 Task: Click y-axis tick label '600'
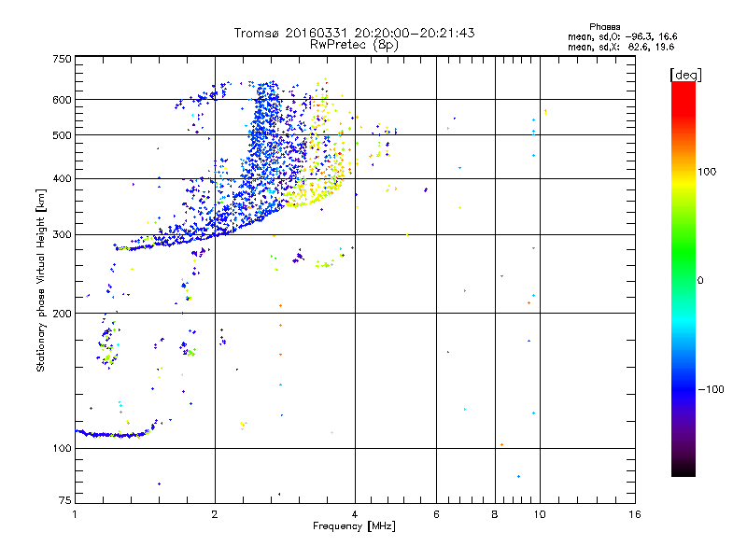click(x=62, y=100)
